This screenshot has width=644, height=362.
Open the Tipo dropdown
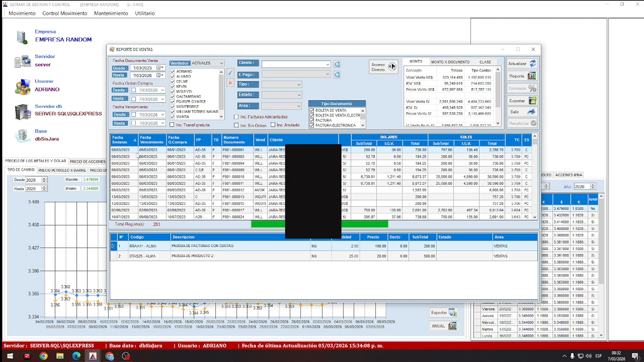coord(299,84)
